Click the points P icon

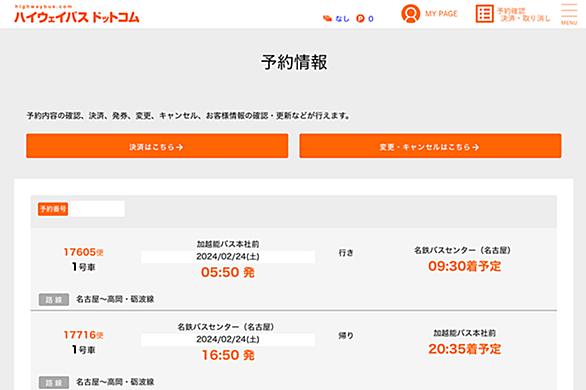pos(360,18)
